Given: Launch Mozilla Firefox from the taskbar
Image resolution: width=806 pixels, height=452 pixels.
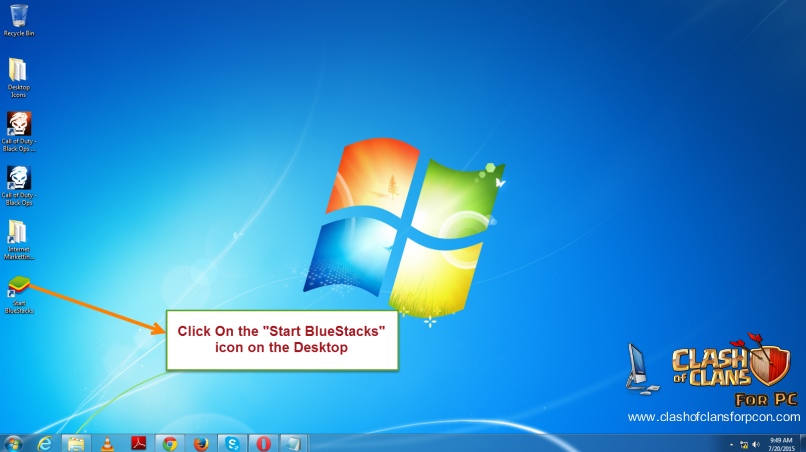Looking at the screenshot, I should [x=201, y=443].
